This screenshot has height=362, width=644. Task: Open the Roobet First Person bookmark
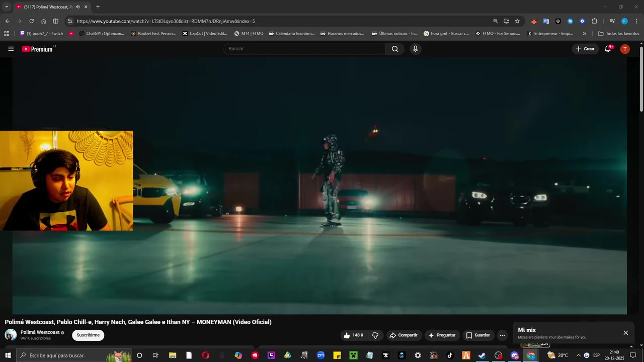coord(153,34)
